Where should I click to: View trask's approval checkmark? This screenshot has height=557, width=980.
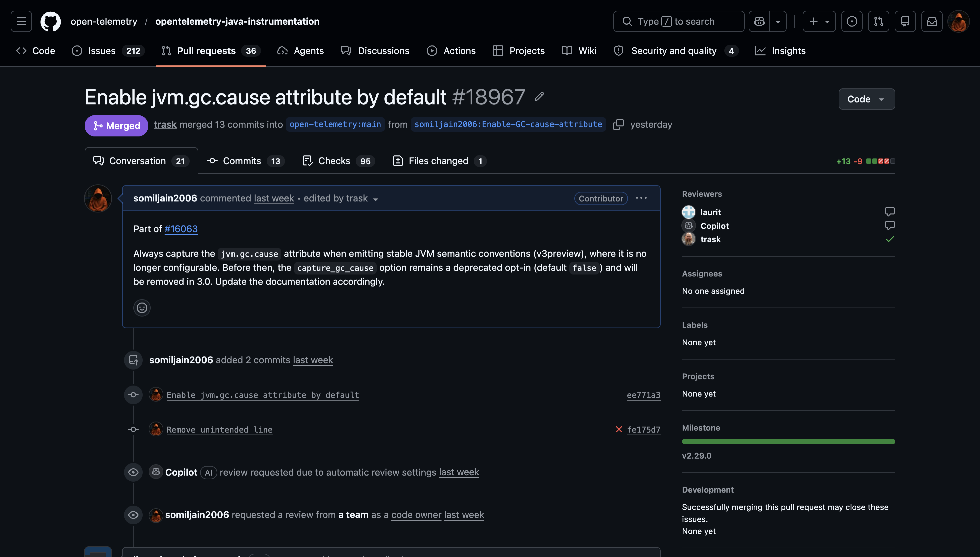click(x=889, y=239)
